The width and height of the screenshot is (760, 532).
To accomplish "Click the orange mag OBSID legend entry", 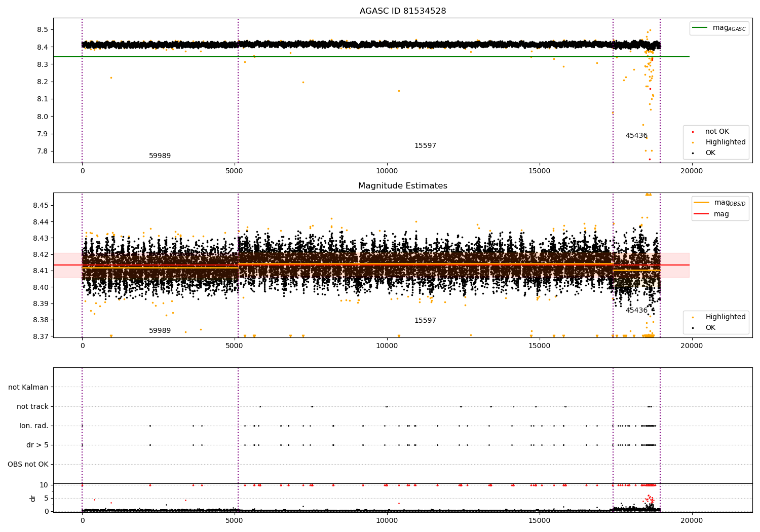I will pyautogui.click(x=720, y=203).
